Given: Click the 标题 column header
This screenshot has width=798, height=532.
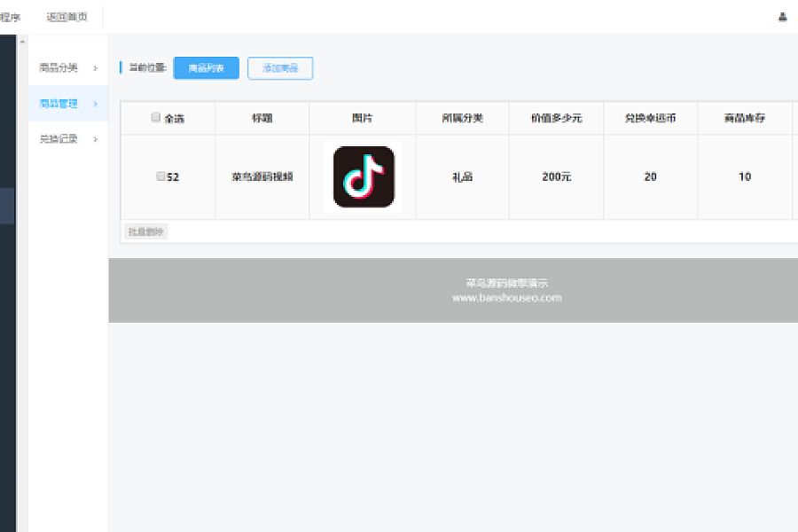Looking at the screenshot, I should [262, 118].
